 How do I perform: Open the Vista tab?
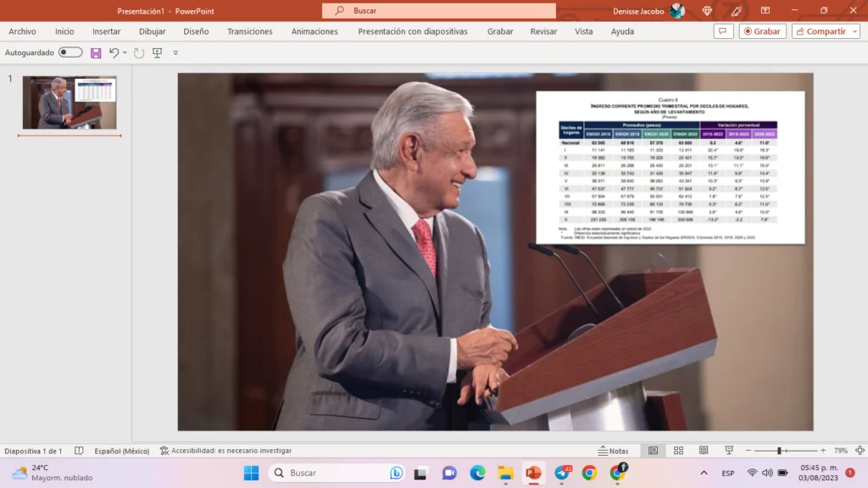[x=583, y=31]
